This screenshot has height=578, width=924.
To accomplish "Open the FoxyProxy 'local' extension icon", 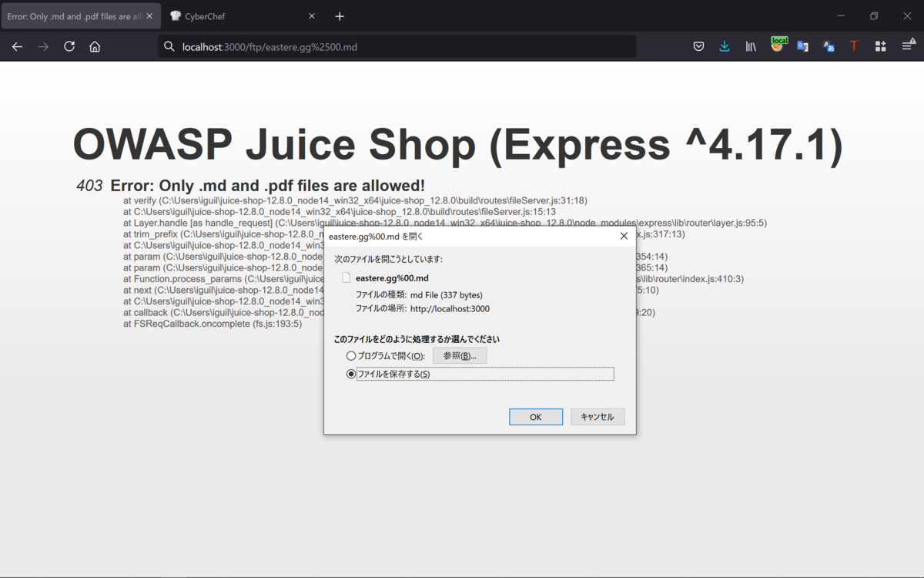I will click(778, 45).
